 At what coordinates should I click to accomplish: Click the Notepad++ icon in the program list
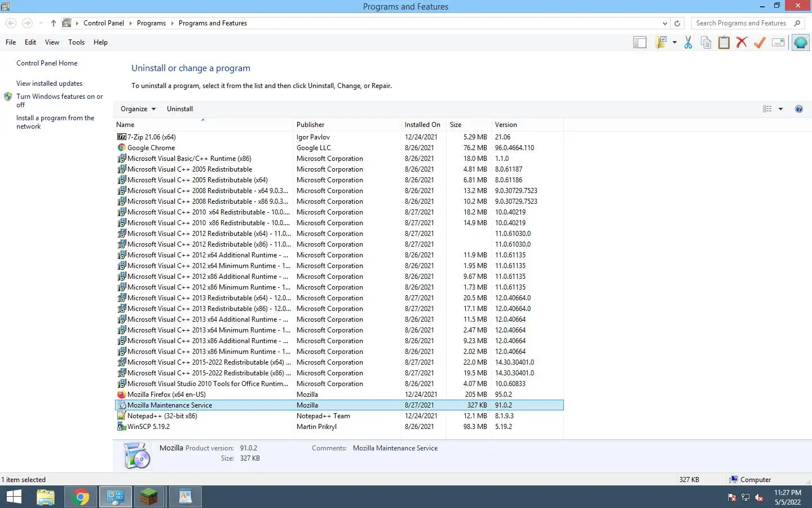click(x=121, y=416)
